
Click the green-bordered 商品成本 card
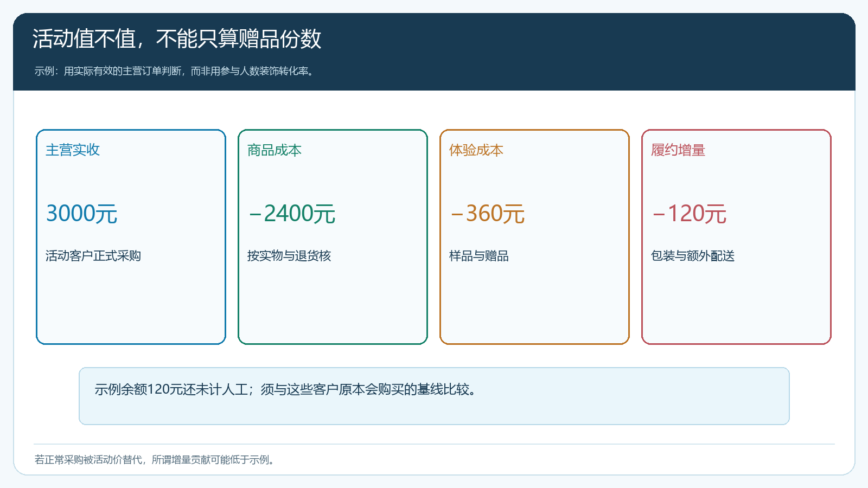pyautogui.click(x=333, y=237)
